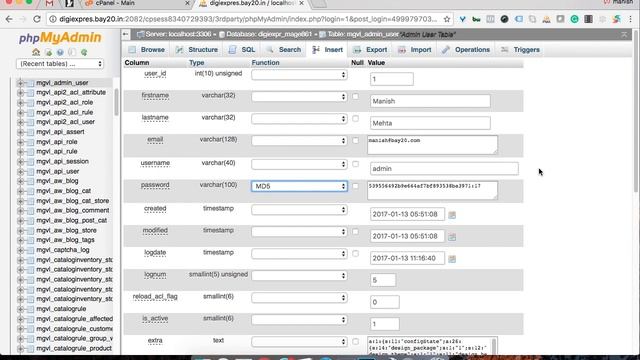
Task: Open the calendar picker for the modified field
Action: tap(452, 237)
